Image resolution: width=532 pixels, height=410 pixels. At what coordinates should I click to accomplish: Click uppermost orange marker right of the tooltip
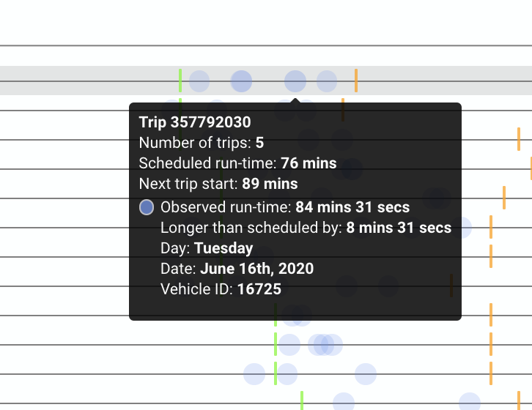click(x=519, y=138)
